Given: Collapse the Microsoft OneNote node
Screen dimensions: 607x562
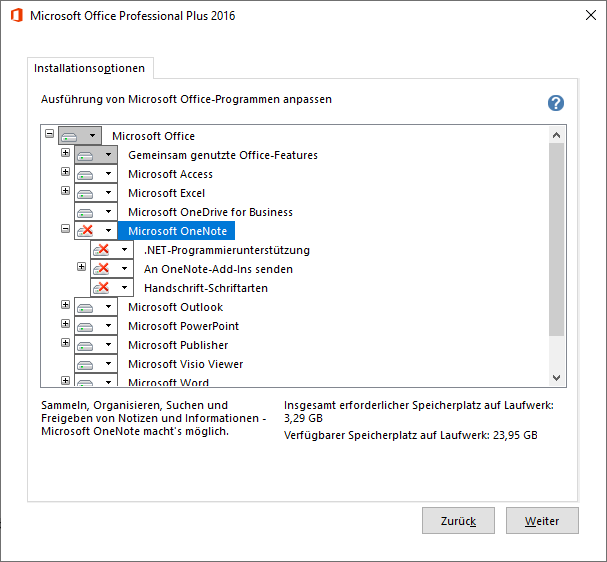Looking at the screenshot, I should point(65,228).
